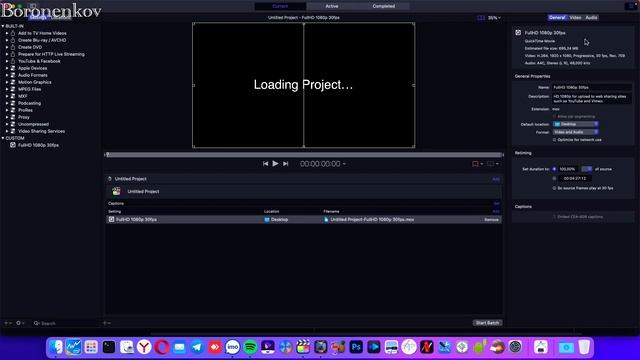Select the 00:04:27:12 duration radio button
The image size is (640, 360).
pyautogui.click(x=554, y=178)
